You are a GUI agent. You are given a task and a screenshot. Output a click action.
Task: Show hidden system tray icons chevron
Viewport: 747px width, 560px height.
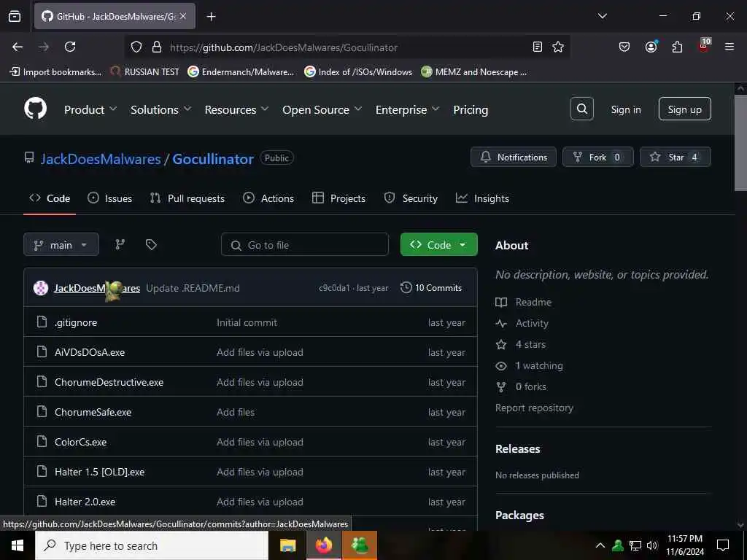(x=600, y=545)
